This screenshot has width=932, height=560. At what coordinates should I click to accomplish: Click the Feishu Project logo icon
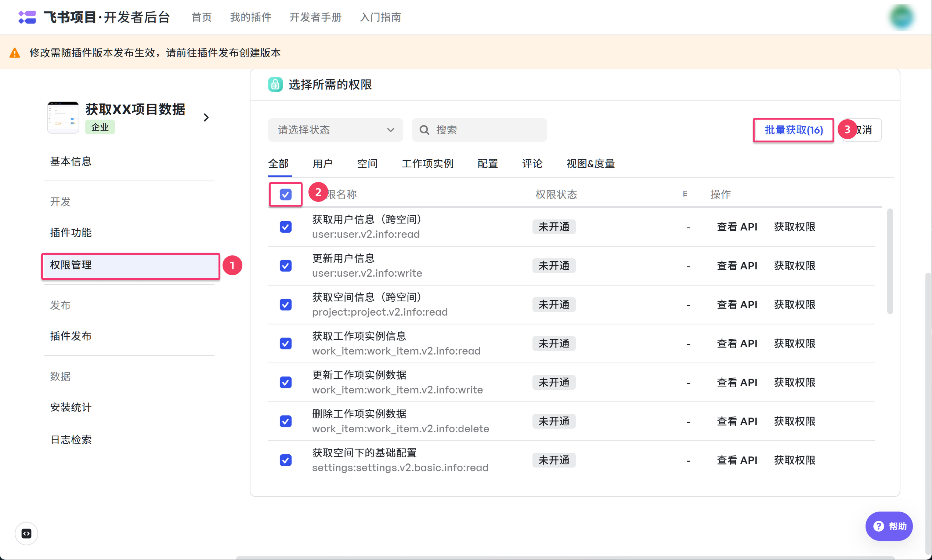(x=27, y=17)
